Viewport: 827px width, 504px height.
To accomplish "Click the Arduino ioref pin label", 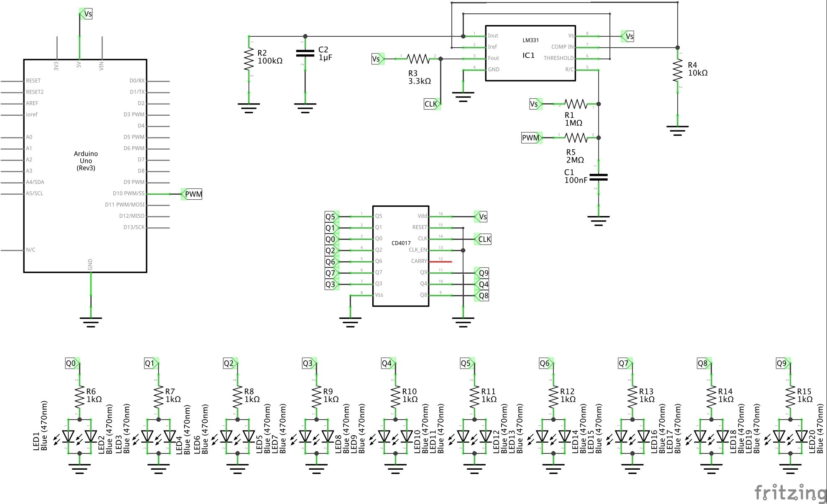I will coord(32,114).
